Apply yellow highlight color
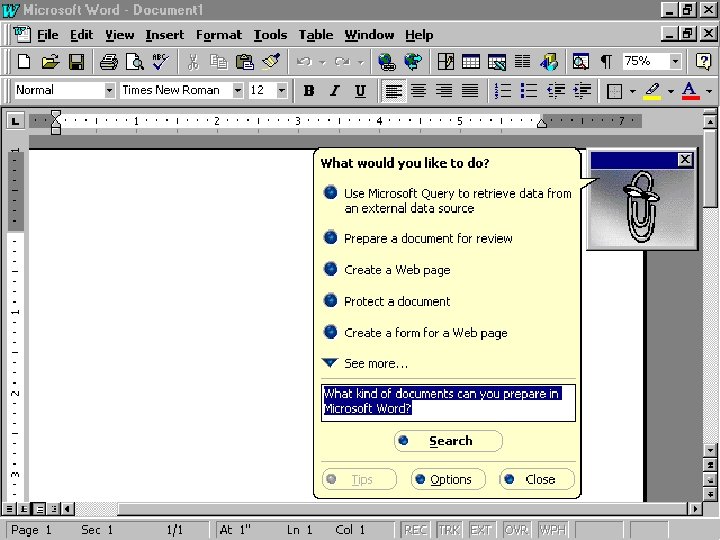This screenshot has height=540, width=720. pos(652,90)
